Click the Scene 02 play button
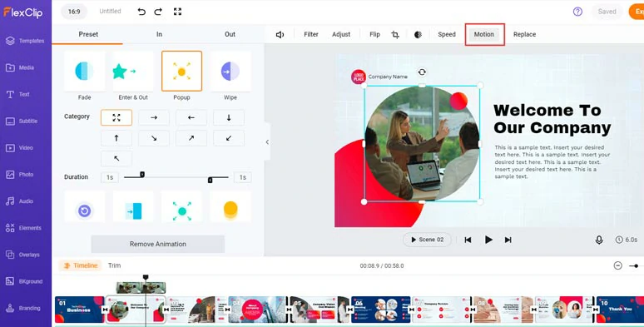The height and width of the screenshot is (327, 644). click(x=427, y=240)
